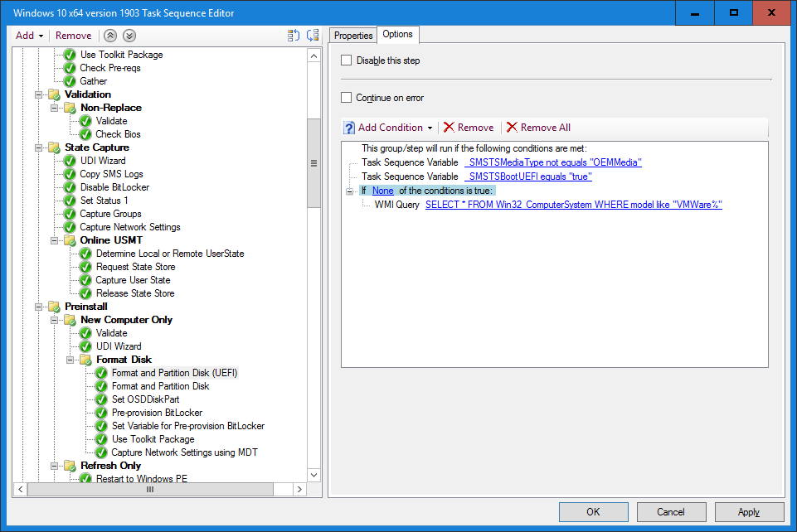Click green check icon for Use Toolkit Package top step
The image size is (797, 532).
click(70, 55)
